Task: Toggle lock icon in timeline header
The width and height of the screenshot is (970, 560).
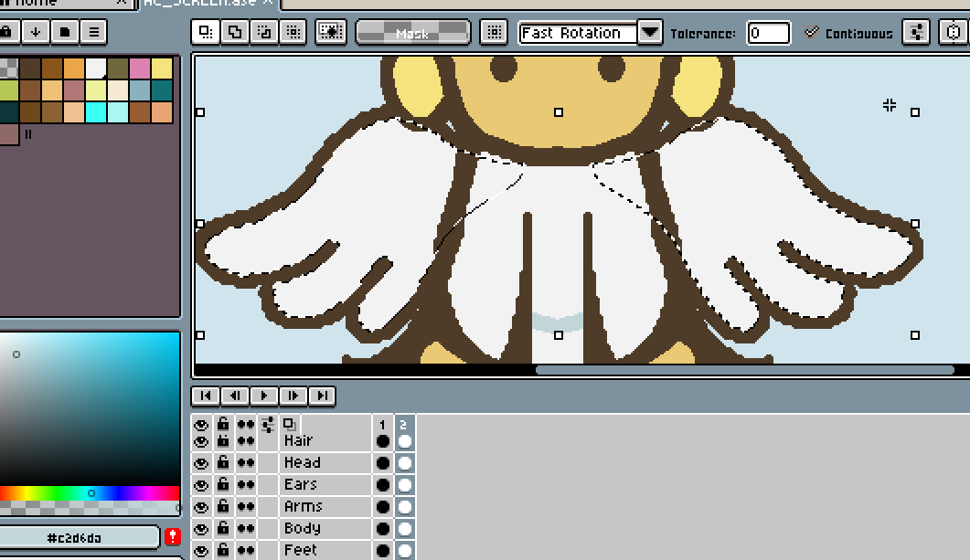Action: pos(223,424)
